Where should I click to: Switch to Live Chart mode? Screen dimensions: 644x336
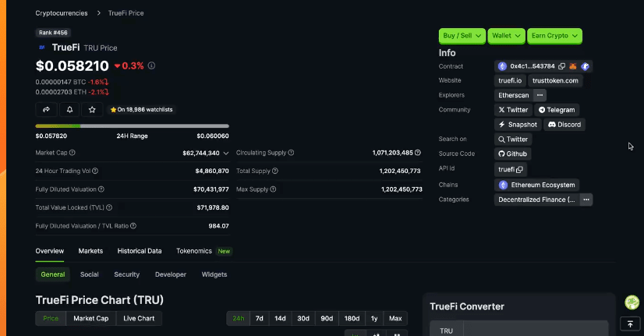pyautogui.click(x=139, y=318)
